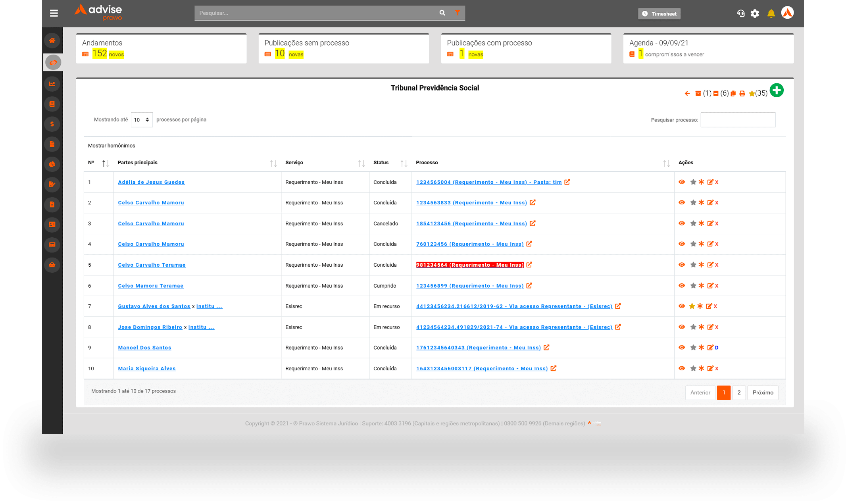
Task: Open the processes per page dropdown
Action: (142, 120)
